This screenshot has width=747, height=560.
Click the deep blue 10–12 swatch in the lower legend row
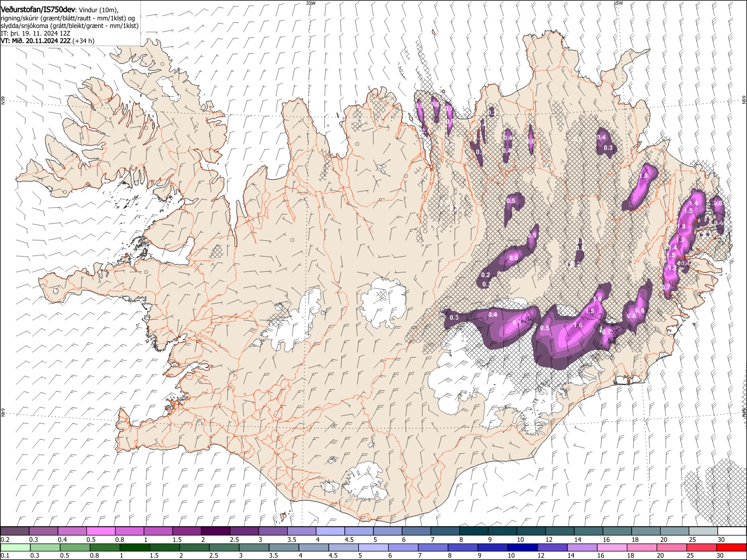[522, 547]
